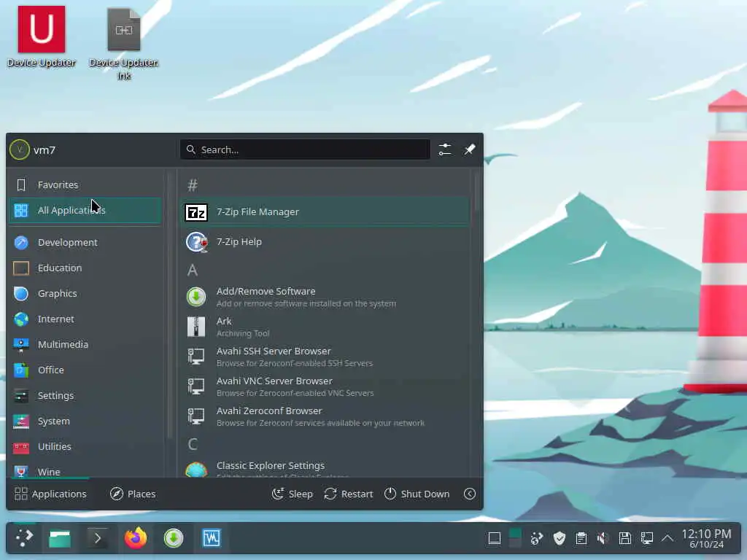Launch the Ark archiving tool
Viewport: 747px width, 560px height.
325,327
